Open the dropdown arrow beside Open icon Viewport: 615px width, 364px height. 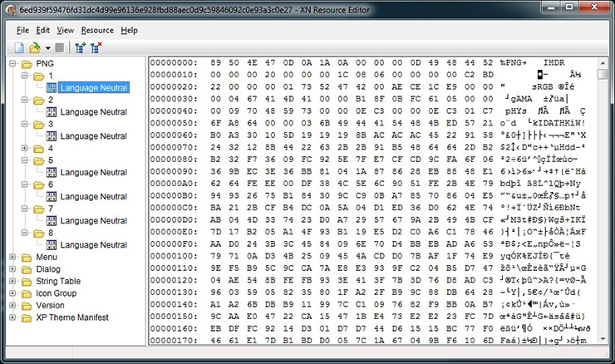tap(47, 47)
